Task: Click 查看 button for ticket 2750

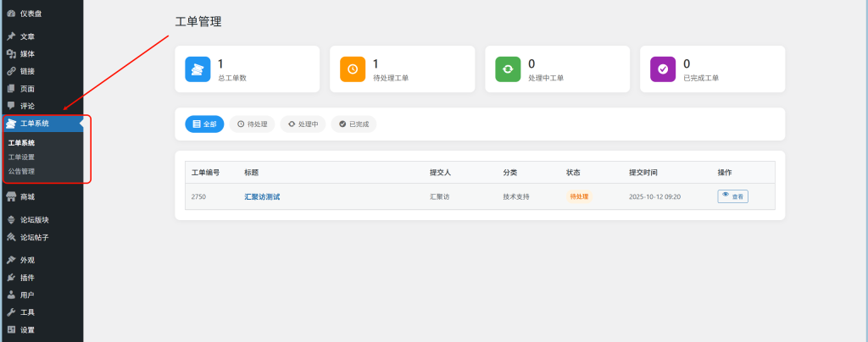Action: pyautogui.click(x=732, y=196)
